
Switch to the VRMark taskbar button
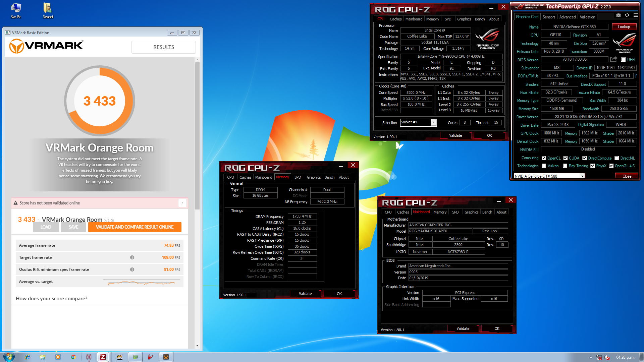pos(166,357)
